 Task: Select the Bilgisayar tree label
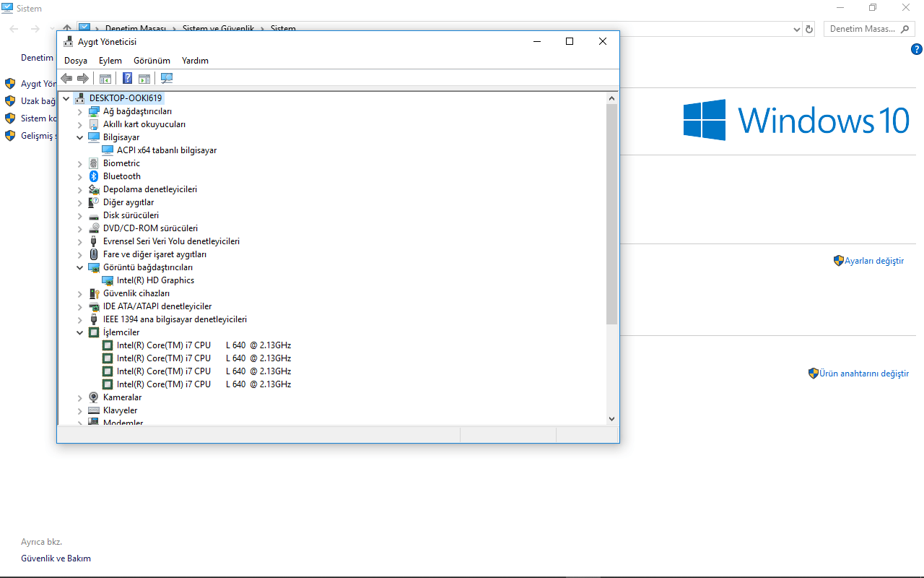tap(121, 137)
